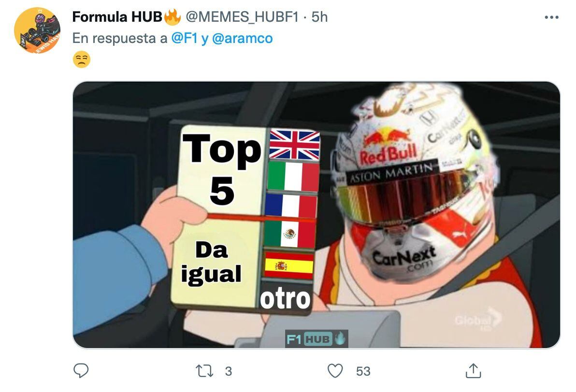Screen dimensions: 576x392
Task: Open the @MEMES_HUBF1 handle link
Action: coord(242,17)
